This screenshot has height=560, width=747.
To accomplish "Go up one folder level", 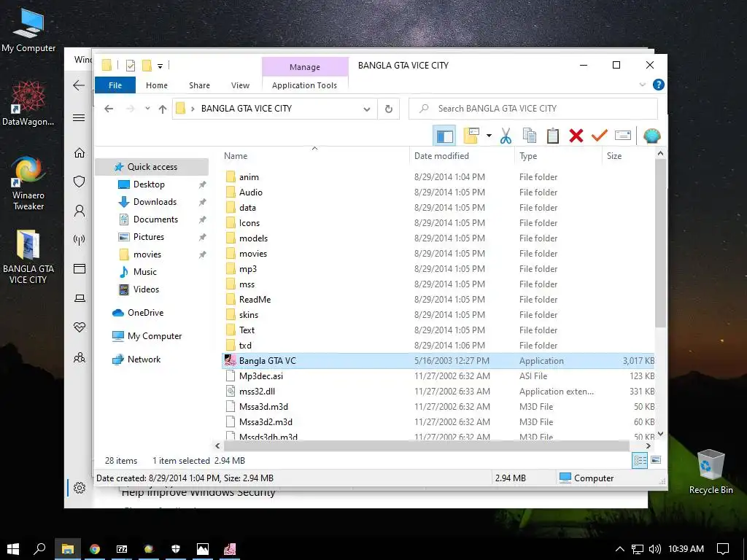I will (x=163, y=109).
